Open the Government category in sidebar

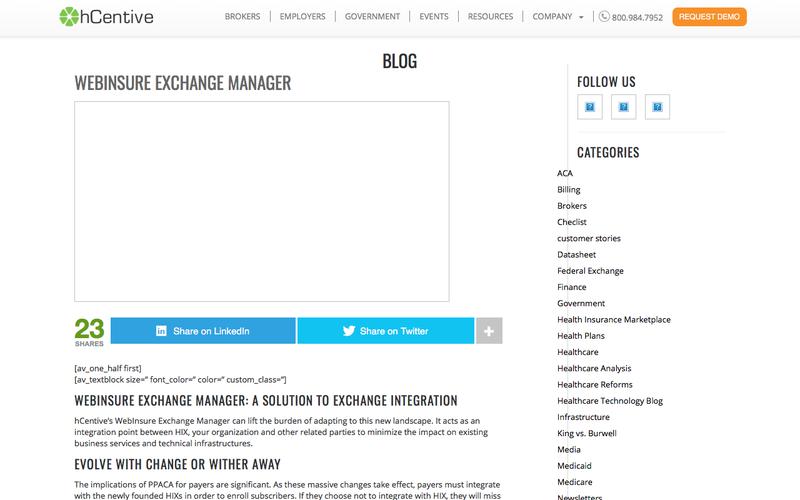[x=581, y=304]
